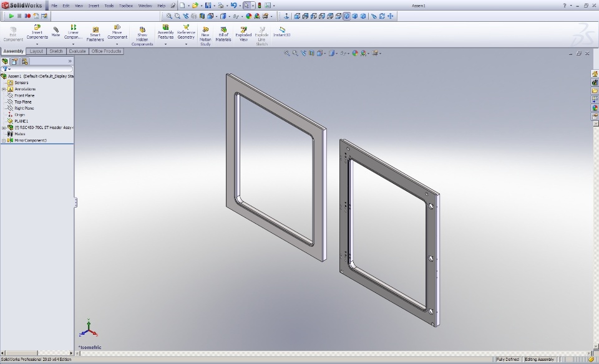Viewport: 599px width, 364px height.
Task: Toggle Instant3D mode
Action: point(281,32)
